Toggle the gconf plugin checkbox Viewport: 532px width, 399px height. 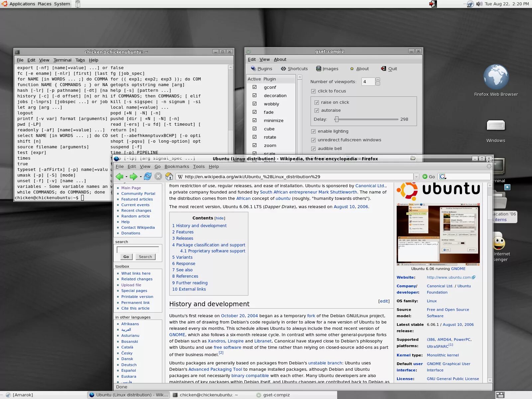pyautogui.click(x=254, y=87)
